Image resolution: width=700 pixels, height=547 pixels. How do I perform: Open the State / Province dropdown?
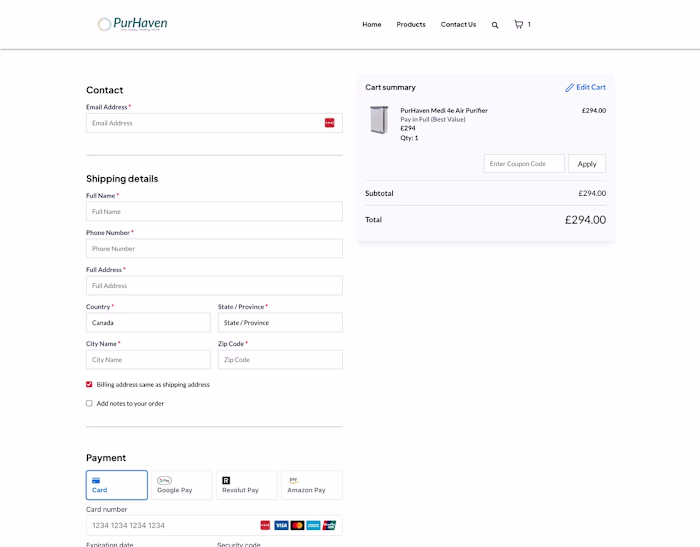pos(280,322)
